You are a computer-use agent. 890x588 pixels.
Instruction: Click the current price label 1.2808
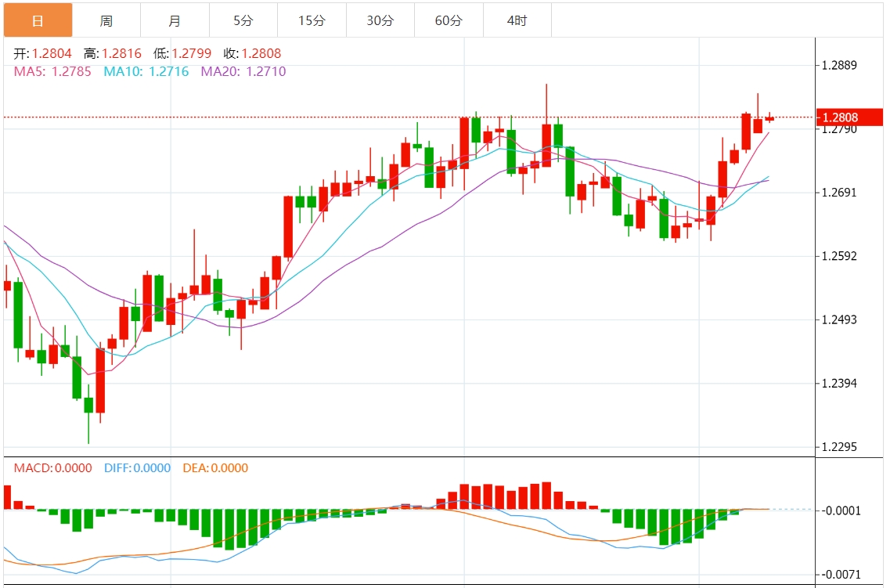pos(849,117)
